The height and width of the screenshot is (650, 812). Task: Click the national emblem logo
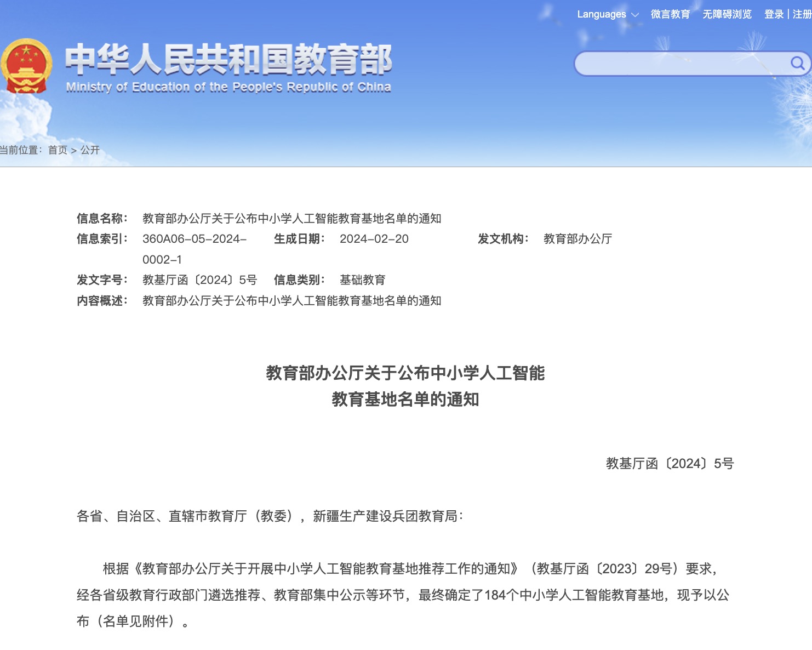(26, 66)
